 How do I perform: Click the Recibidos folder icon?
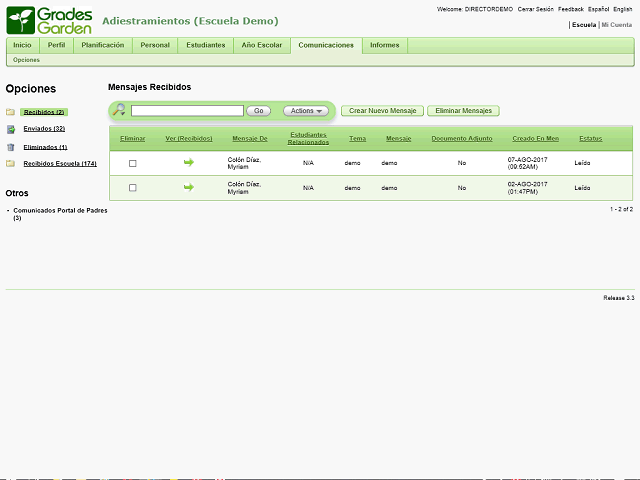tap(10, 112)
